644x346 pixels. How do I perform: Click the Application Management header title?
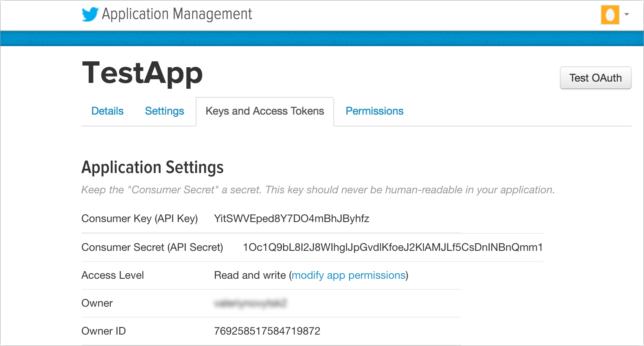point(177,14)
